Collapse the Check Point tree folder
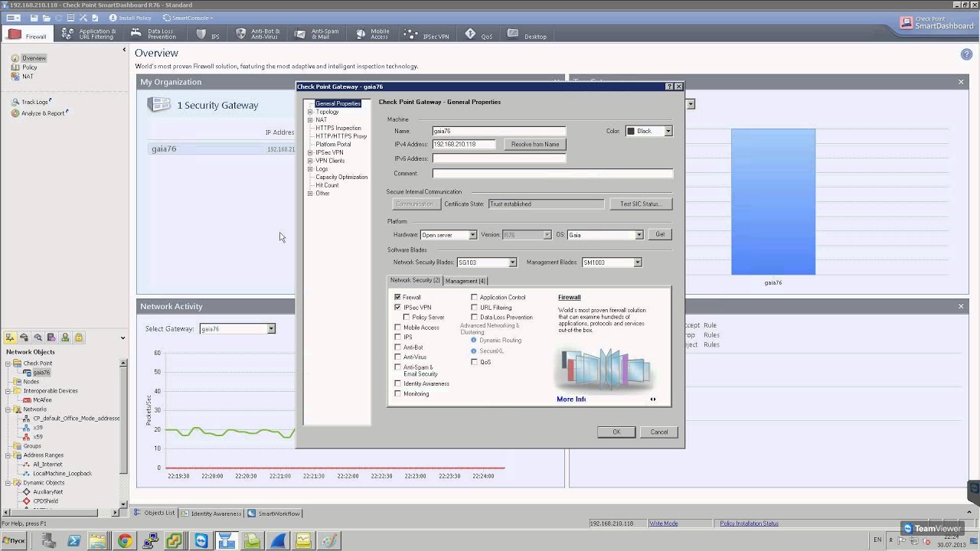 [x=8, y=364]
